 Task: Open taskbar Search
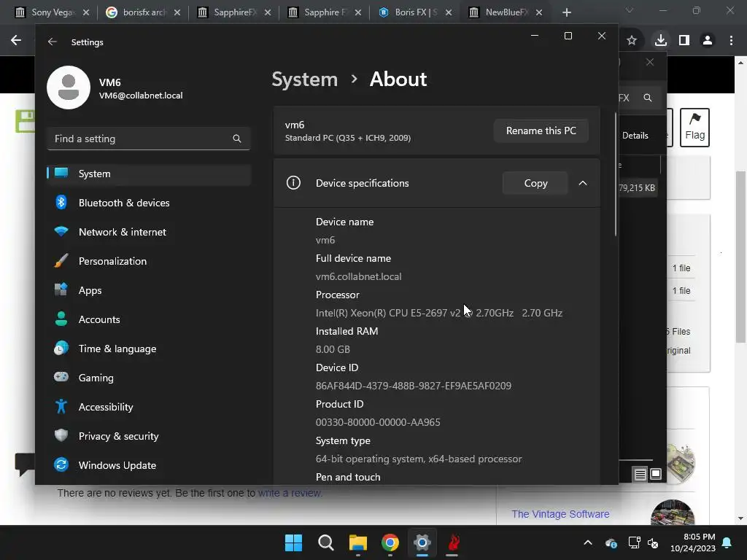click(x=326, y=542)
